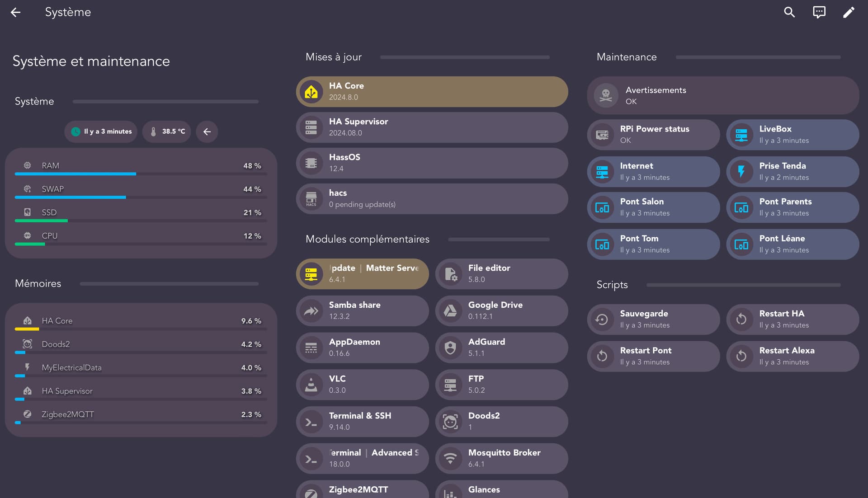Collapse system chips with the arrow button
868x498 pixels.
click(x=207, y=132)
